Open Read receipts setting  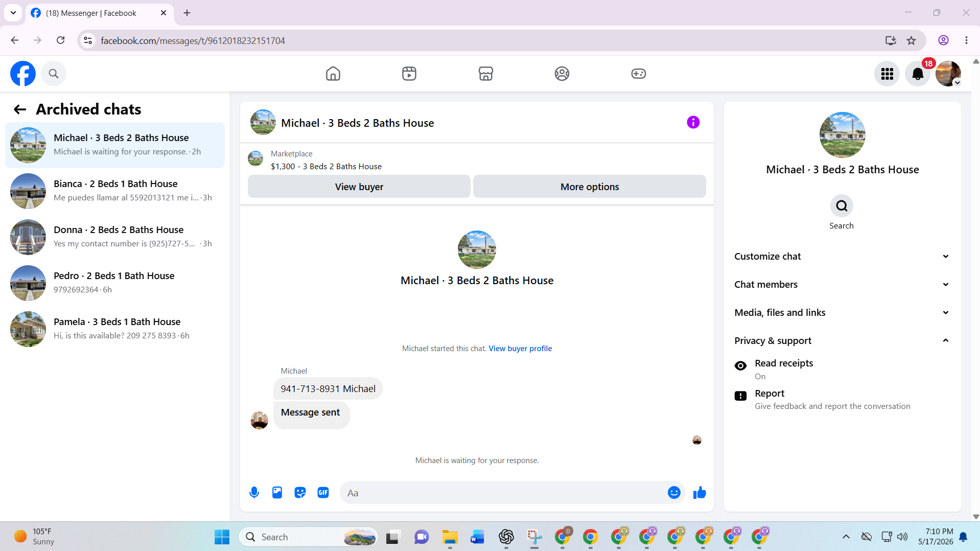click(843, 370)
